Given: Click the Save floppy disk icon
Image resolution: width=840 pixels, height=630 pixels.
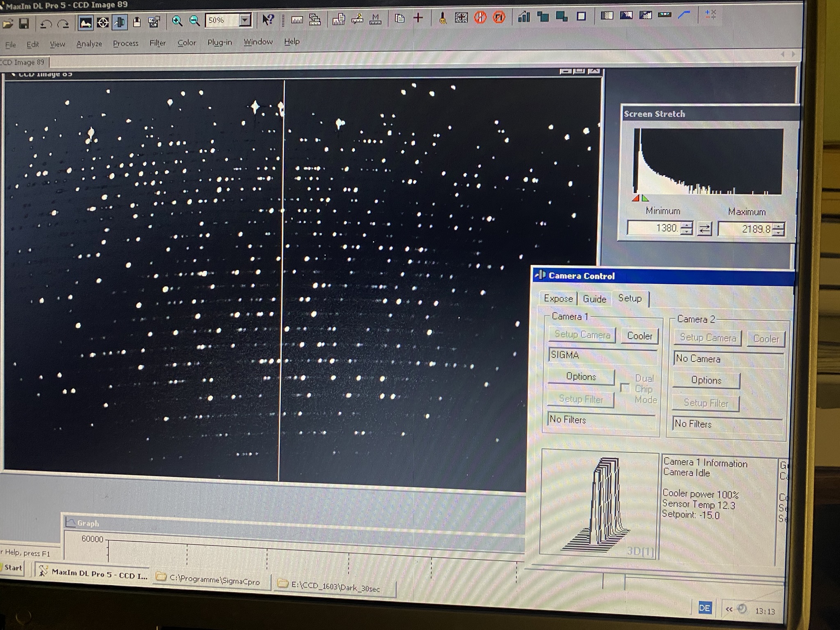Looking at the screenshot, I should 24,23.
